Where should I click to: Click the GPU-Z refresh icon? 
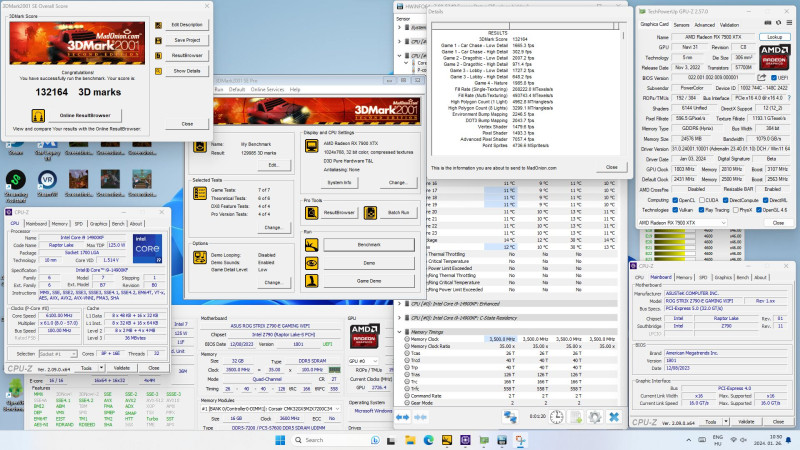(779, 23)
